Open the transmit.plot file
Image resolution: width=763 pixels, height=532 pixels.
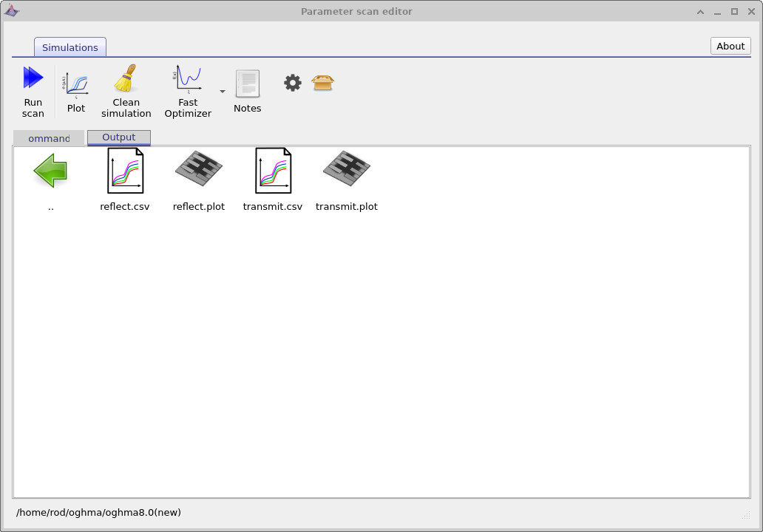346,169
